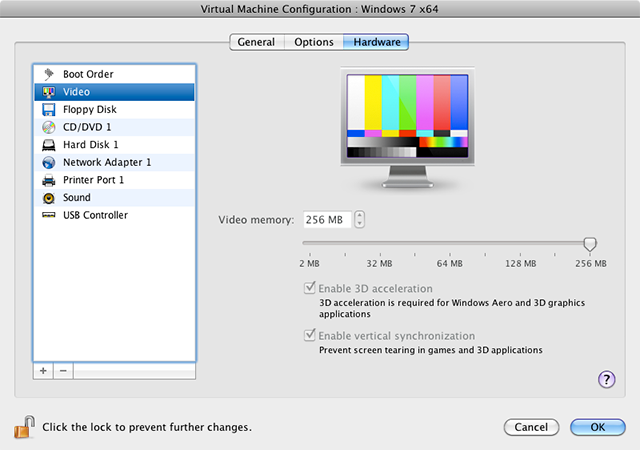Click the color bars monitor preview image

(407, 127)
